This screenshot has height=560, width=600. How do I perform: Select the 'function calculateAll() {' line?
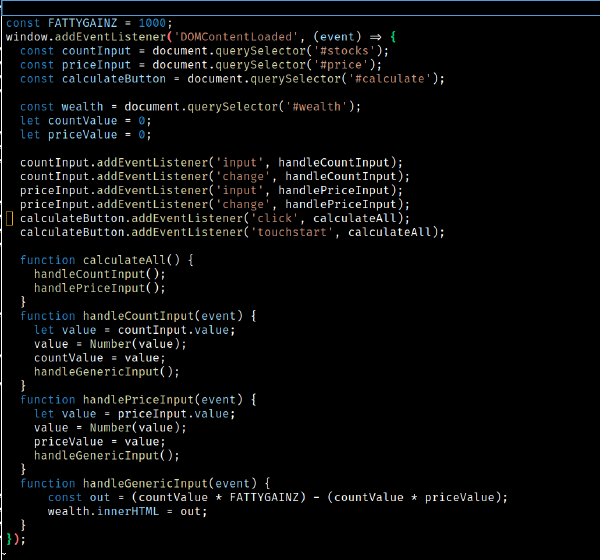(107, 260)
